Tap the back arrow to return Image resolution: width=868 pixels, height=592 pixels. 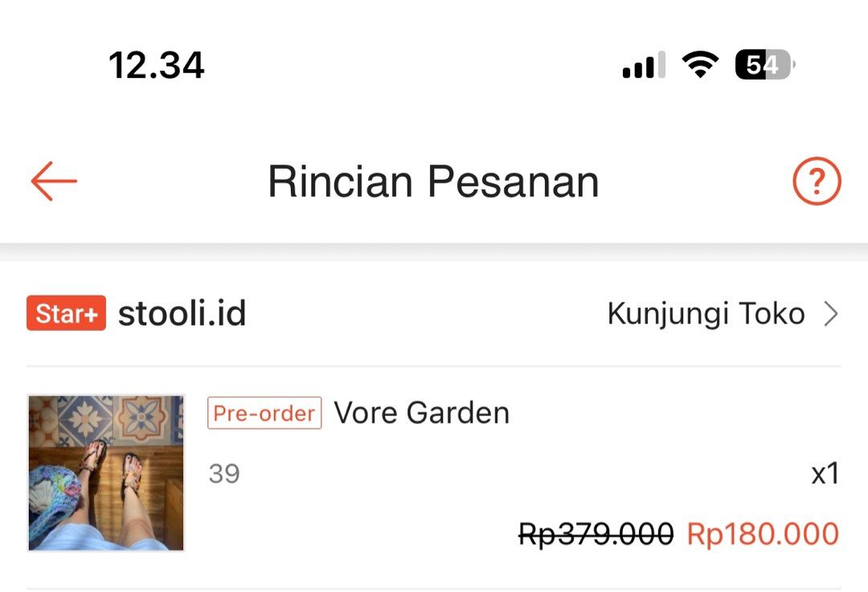coord(51,181)
